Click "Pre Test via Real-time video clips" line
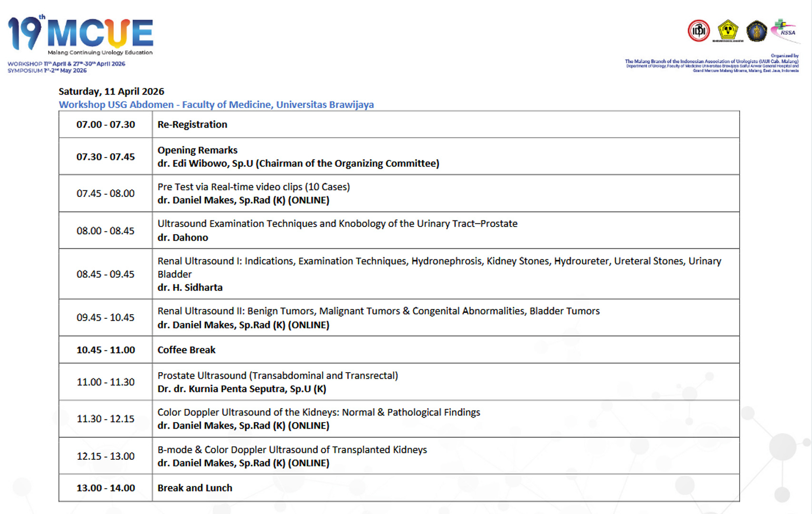Image resolution: width=812 pixels, height=514 pixels. (x=254, y=187)
